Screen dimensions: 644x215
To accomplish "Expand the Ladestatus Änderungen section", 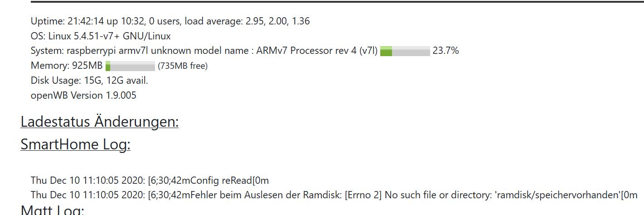I will click(x=99, y=122).
